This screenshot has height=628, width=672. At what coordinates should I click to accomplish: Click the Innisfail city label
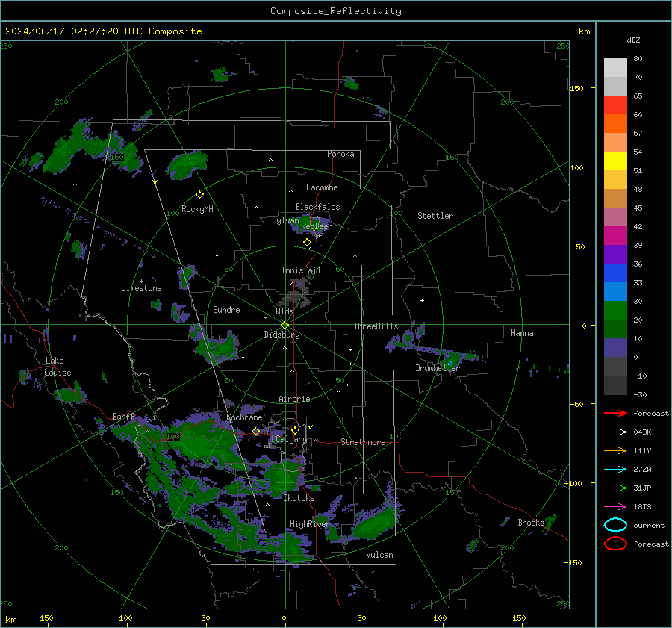[301, 270]
